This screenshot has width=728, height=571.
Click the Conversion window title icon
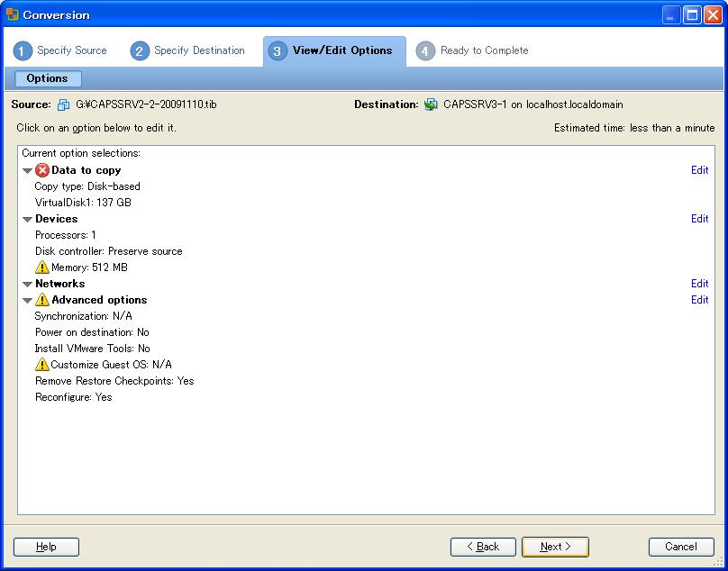13,14
